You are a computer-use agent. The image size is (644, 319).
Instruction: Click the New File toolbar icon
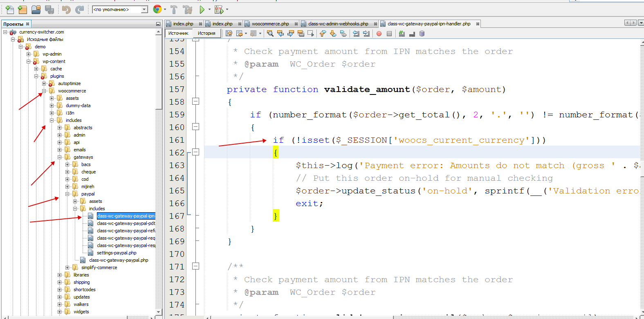coord(9,9)
